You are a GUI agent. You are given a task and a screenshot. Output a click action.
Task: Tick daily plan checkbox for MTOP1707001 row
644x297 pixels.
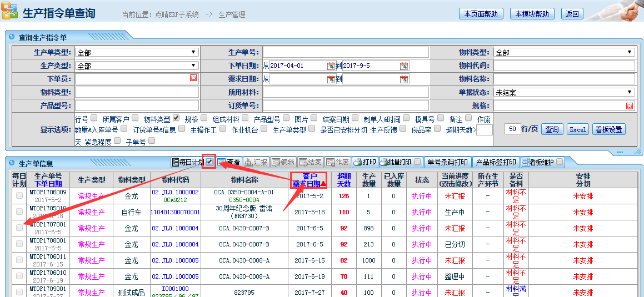tap(19, 228)
